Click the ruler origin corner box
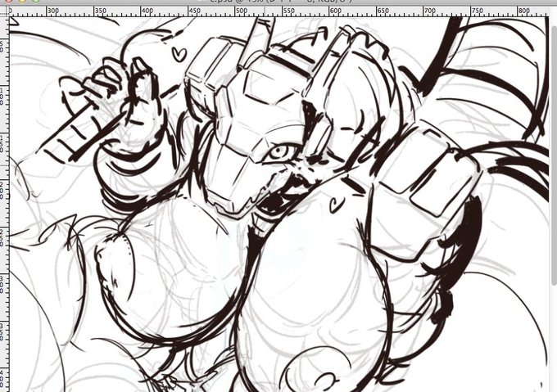 pyautogui.click(x=4, y=11)
